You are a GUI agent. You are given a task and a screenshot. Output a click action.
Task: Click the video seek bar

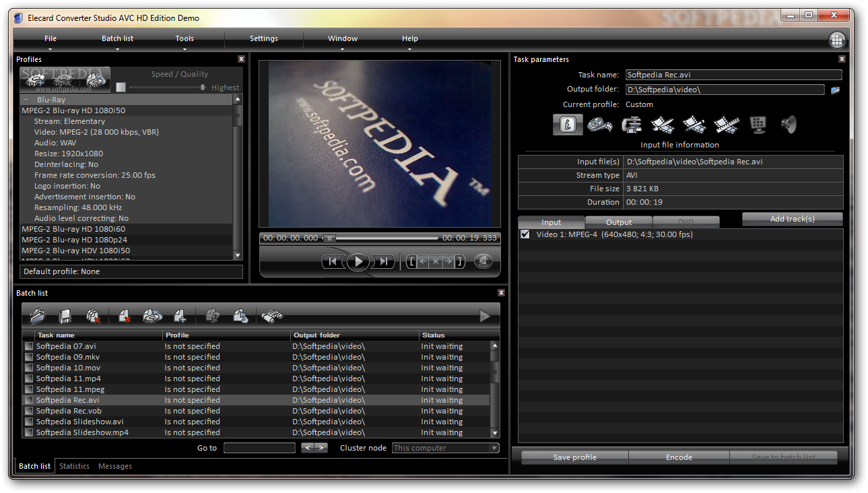click(x=380, y=238)
